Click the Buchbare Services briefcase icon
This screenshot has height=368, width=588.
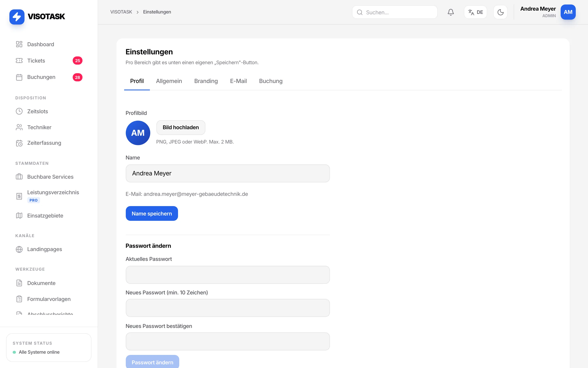[19, 177]
